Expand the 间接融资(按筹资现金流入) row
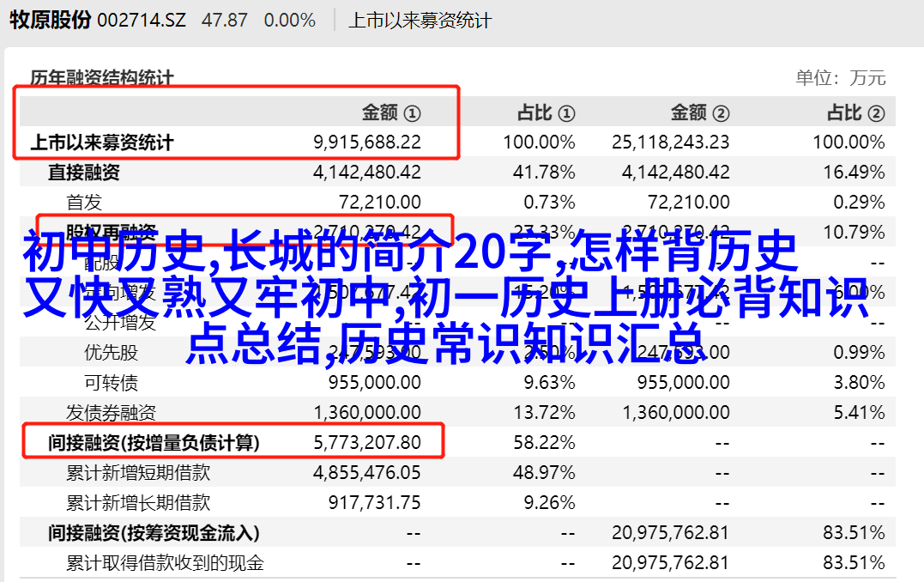Image resolution: width=924 pixels, height=582 pixels. click(x=154, y=533)
